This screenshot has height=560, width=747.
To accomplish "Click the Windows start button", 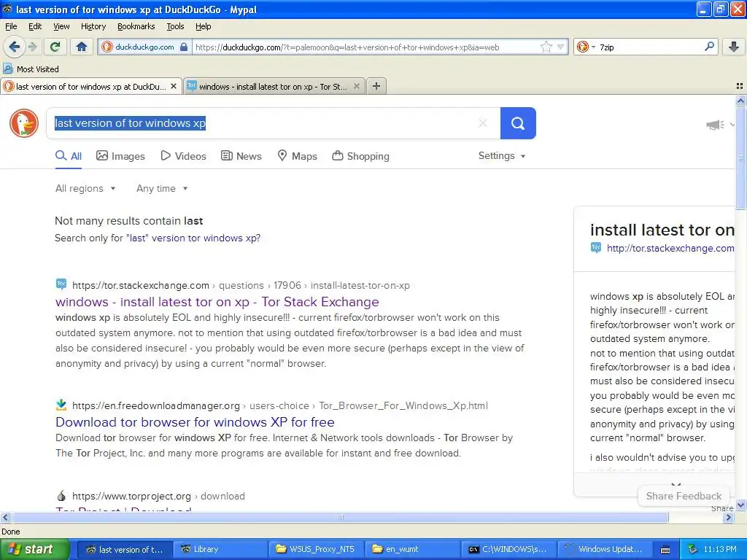I will coord(34,549).
